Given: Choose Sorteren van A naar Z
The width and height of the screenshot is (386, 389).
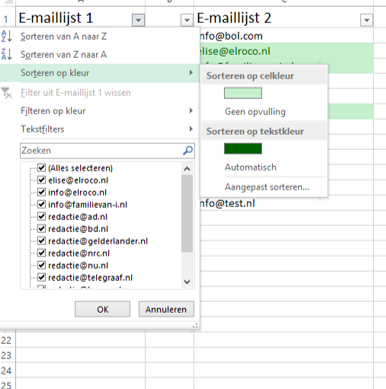Looking at the screenshot, I should (99, 36).
